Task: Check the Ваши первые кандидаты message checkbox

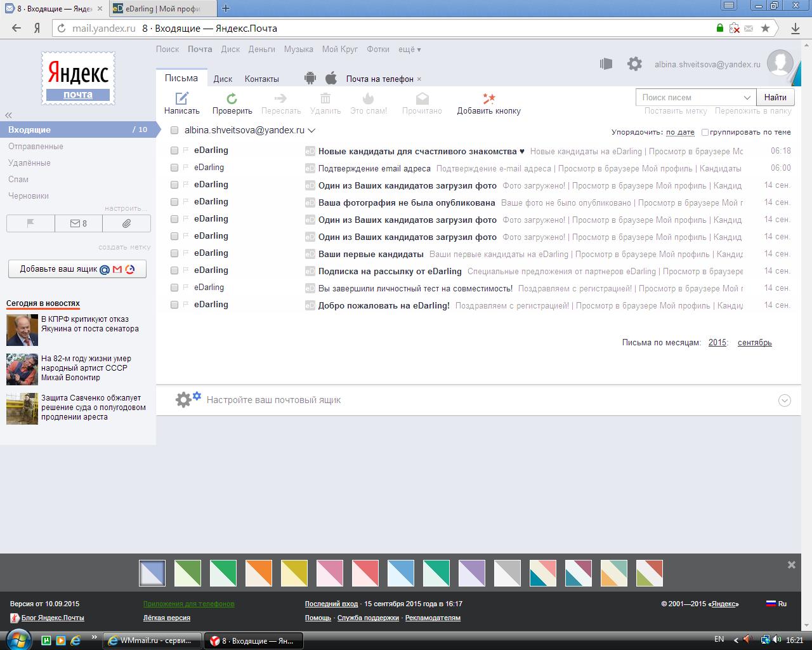Action: tap(174, 253)
